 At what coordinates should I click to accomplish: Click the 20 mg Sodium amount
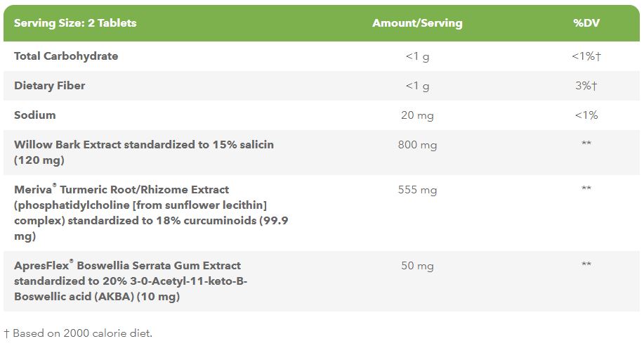pos(417,115)
